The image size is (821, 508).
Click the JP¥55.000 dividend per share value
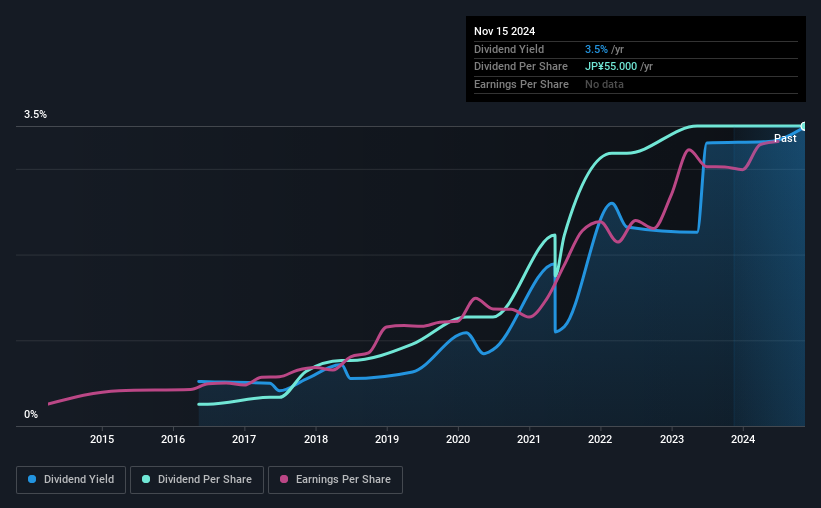(x=611, y=67)
